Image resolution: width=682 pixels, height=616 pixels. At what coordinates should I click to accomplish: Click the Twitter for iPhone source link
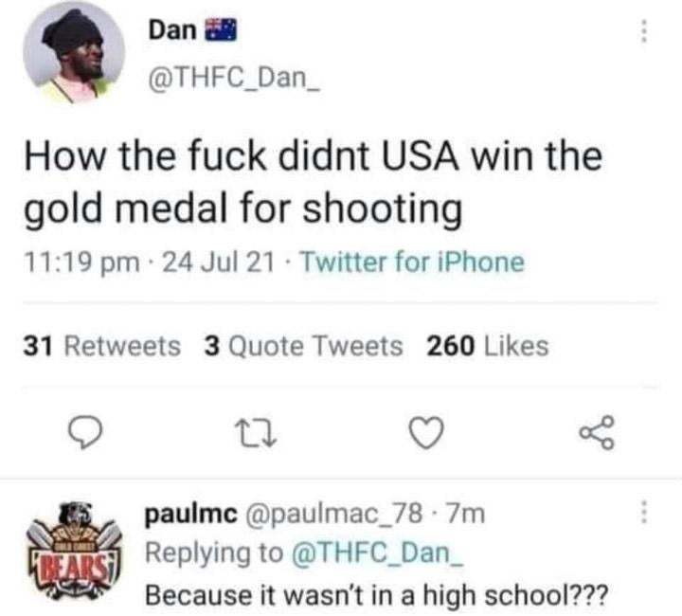tap(413, 263)
